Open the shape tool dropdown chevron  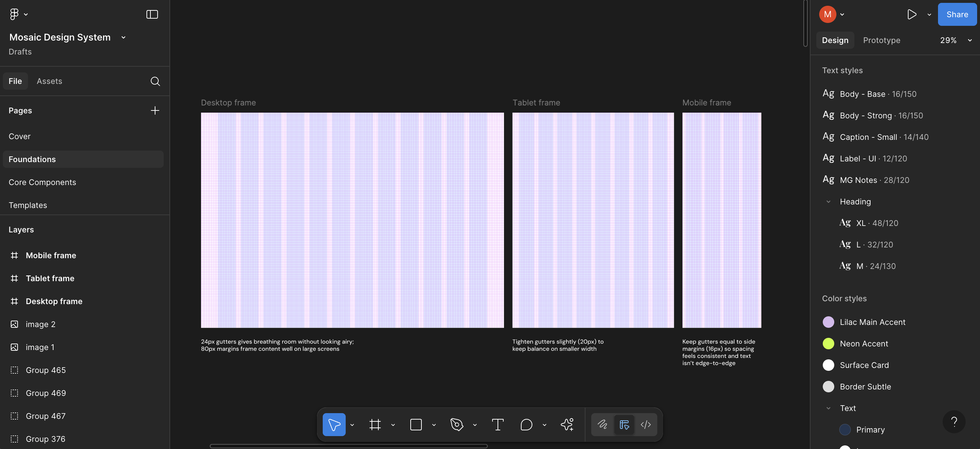coord(434,425)
